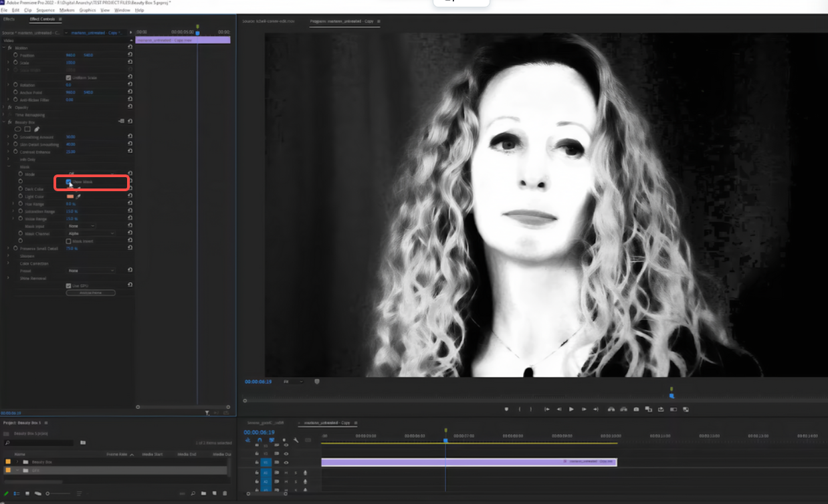The width and height of the screenshot is (828, 504).
Task: Expand Beauty Box bin in Project panel
Action: [18, 462]
